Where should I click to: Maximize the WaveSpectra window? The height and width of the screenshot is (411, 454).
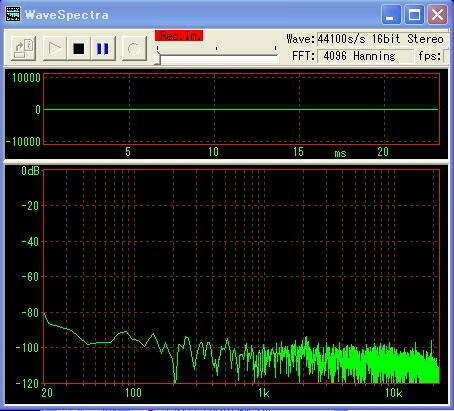point(414,15)
